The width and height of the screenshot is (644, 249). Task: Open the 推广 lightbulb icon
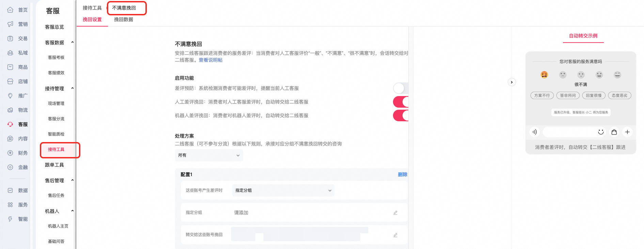pyautogui.click(x=10, y=96)
